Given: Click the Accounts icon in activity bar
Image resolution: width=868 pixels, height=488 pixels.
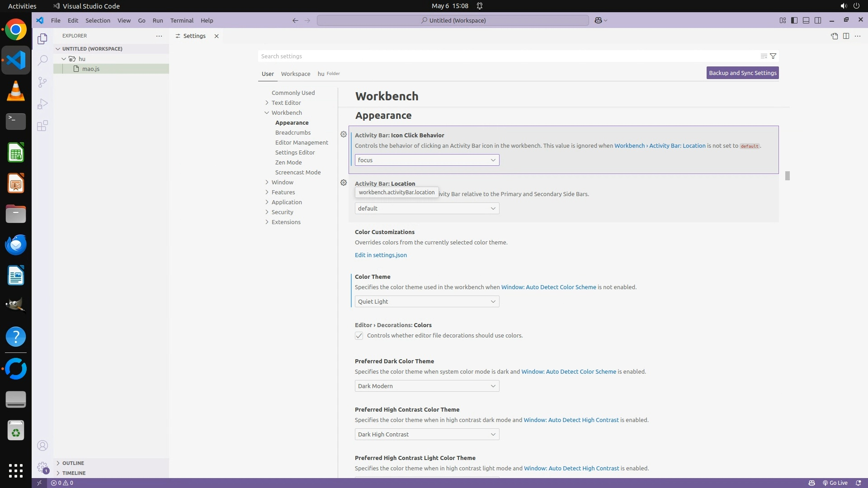Looking at the screenshot, I should pos(42,446).
